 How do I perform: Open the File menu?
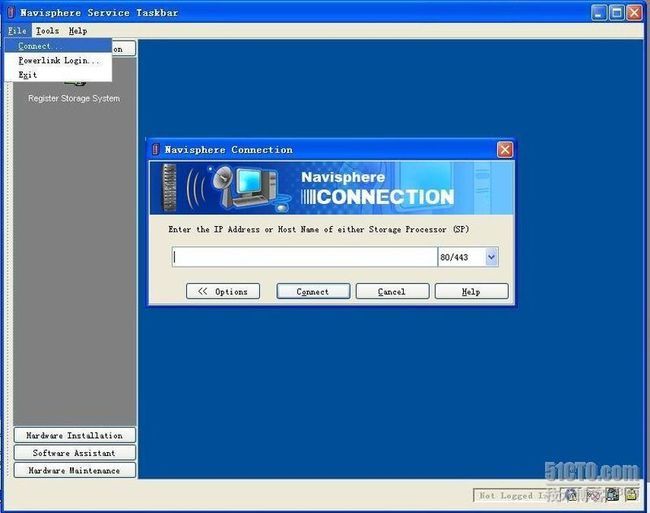(x=17, y=31)
